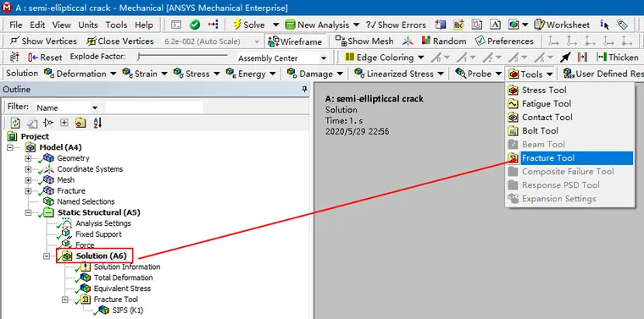Toggle Thicken edge display

617,58
